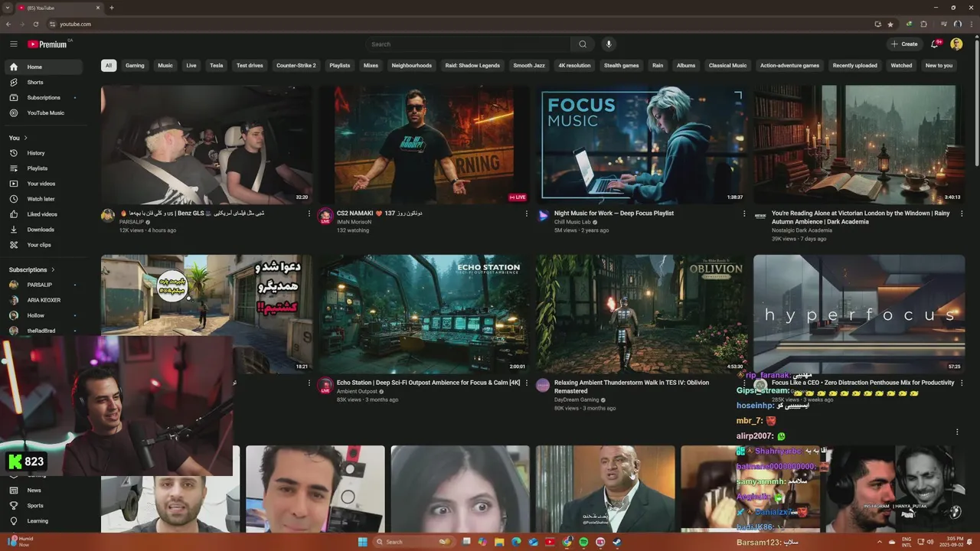Viewport: 980px width, 551px height.
Task: Click the Chrome address bar
Action: pos(459,24)
